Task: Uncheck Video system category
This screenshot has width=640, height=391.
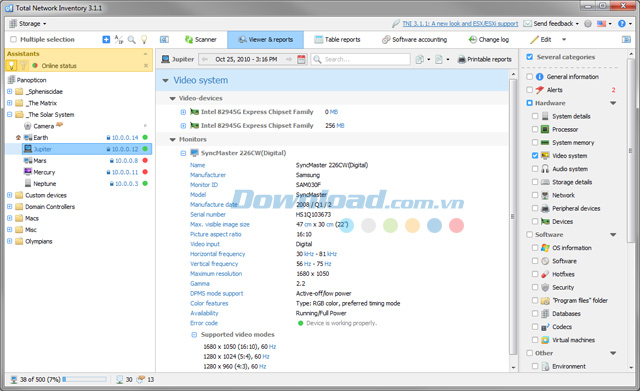Action: (x=535, y=156)
